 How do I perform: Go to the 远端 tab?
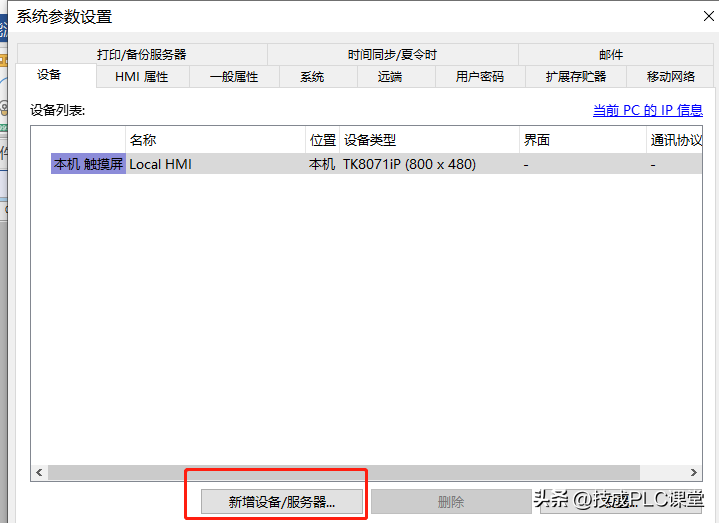390,77
